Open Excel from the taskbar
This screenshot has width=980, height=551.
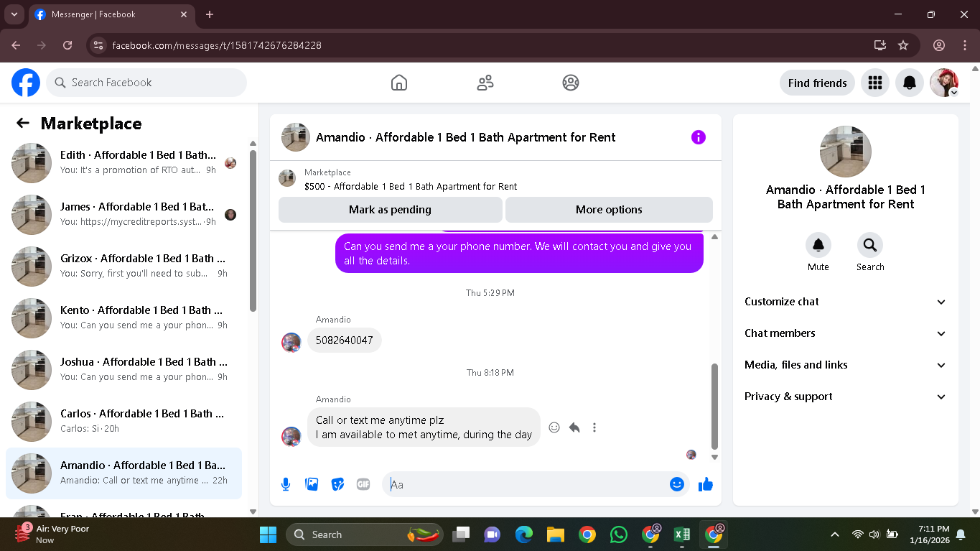pyautogui.click(x=681, y=534)
